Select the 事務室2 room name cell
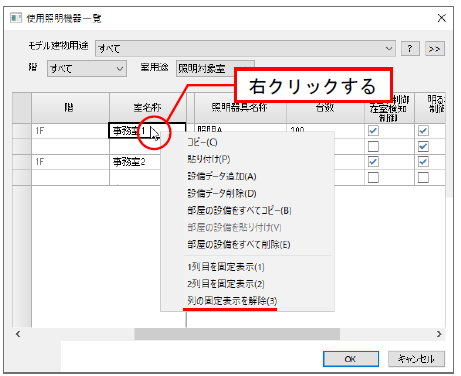This screenshot has height=376, width=461. (135, 162)
